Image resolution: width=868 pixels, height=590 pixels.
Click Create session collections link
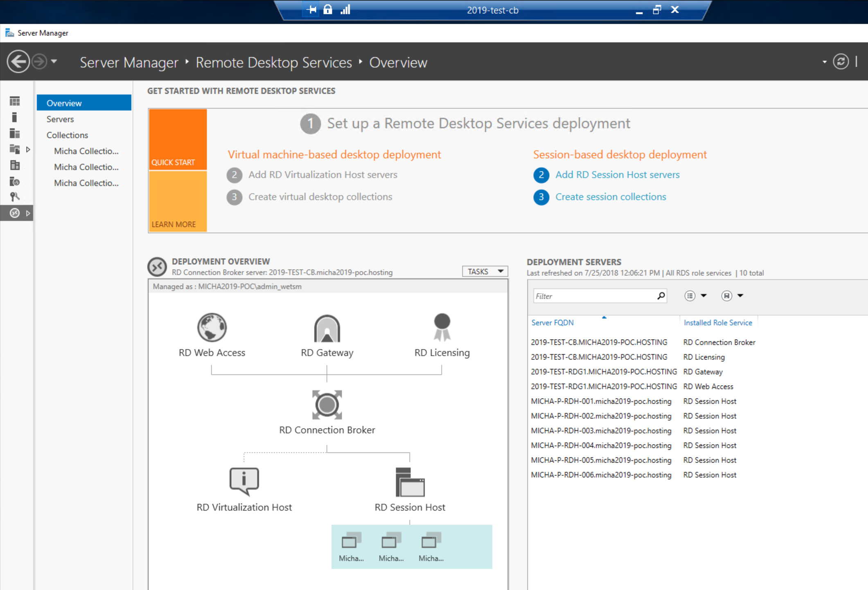(611, 197)
